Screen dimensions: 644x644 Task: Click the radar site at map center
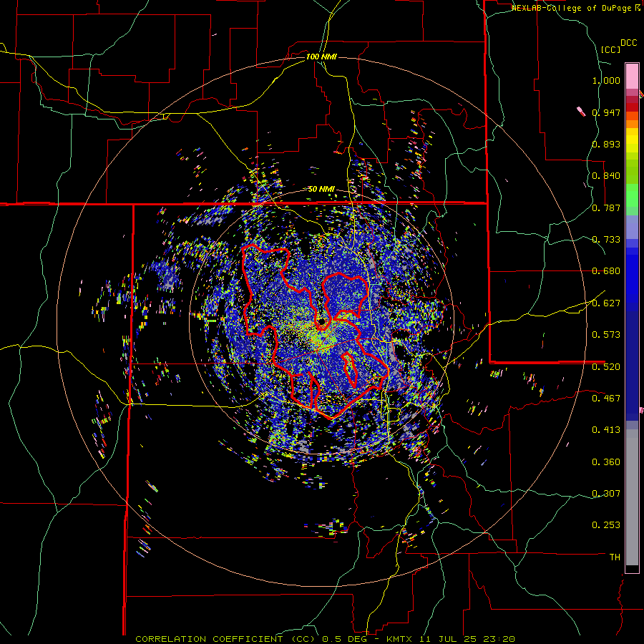(321, 321)
